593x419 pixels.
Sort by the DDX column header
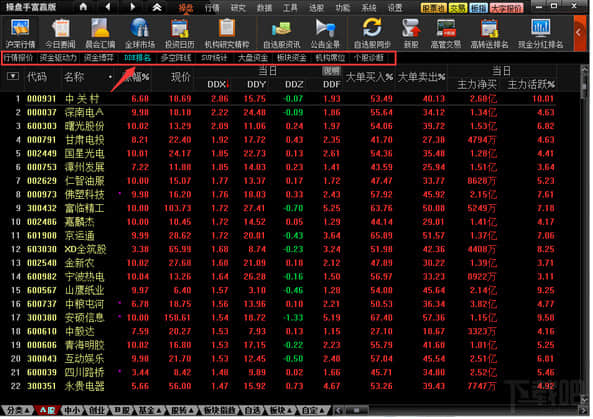(x=218, y=85)
